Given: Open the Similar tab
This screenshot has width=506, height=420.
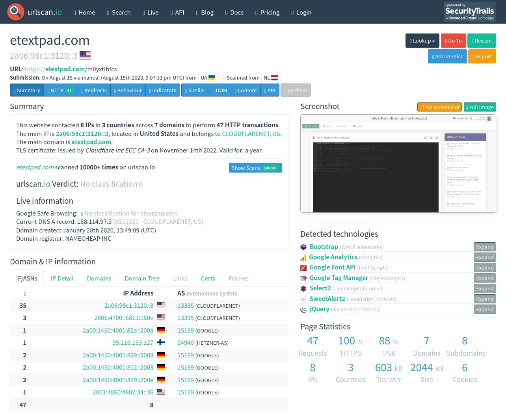Looking at the screenshot, I should pos(195,90).
